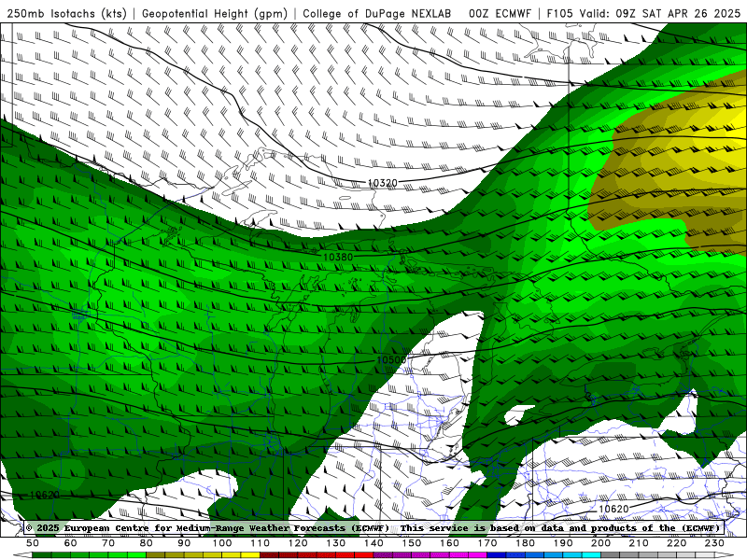Click the 150 knot legend label
Image resolution: width=747 pixels, height=560 pixels.
tap(412, 543)
